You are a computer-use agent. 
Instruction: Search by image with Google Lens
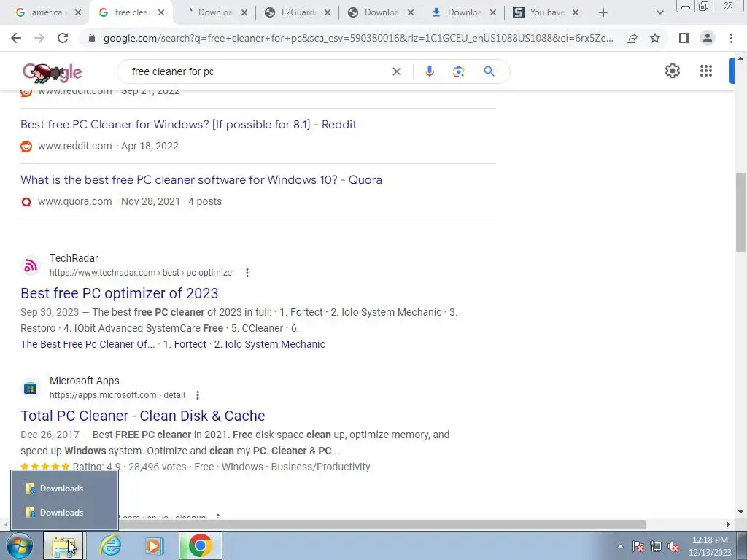(458, 71)
